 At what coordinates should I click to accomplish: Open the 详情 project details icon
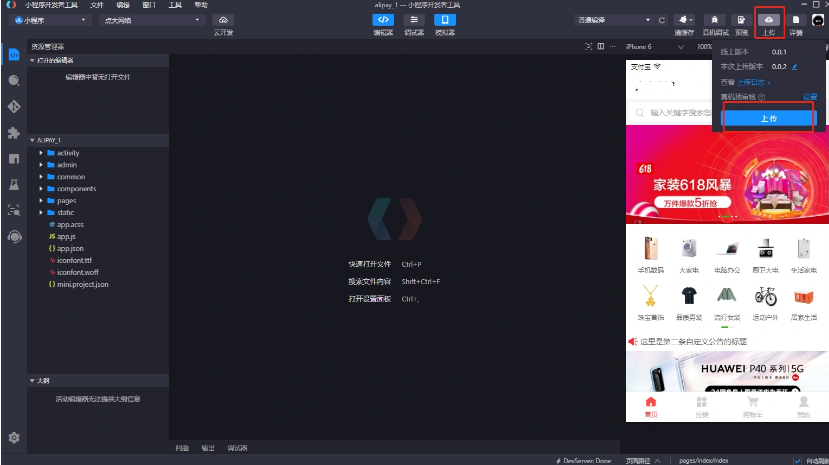(x=796, y=20)
